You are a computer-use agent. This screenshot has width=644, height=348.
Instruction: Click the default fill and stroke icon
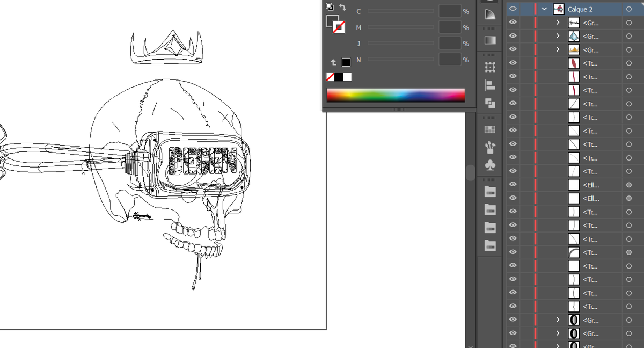click(330, 6)
